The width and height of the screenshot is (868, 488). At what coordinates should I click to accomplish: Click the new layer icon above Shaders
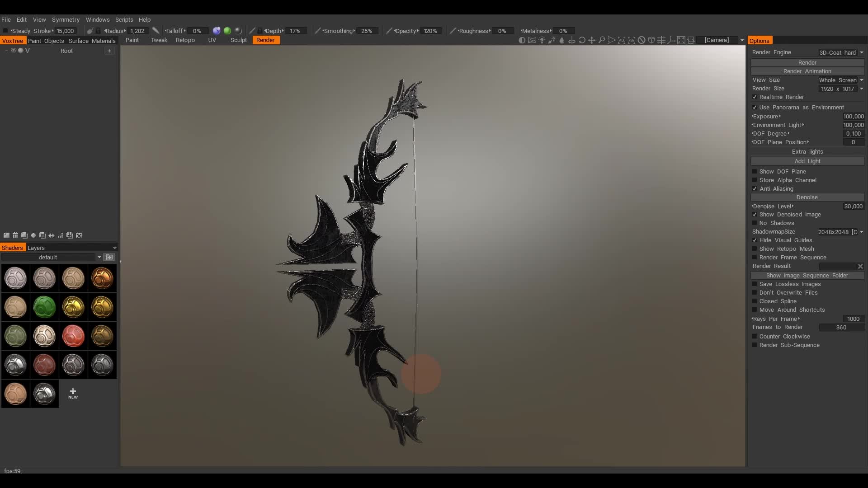[x=7, y=235]
